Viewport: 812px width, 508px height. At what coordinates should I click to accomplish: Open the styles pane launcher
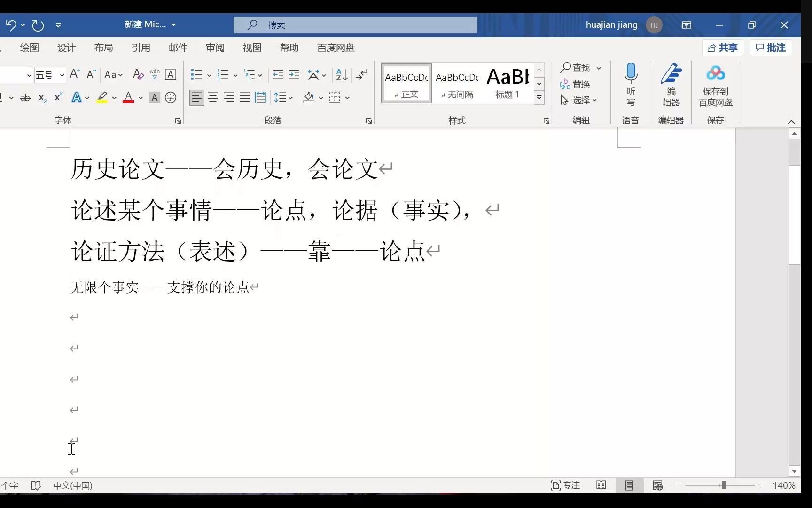pyautogui.click(x=547, y=121)
